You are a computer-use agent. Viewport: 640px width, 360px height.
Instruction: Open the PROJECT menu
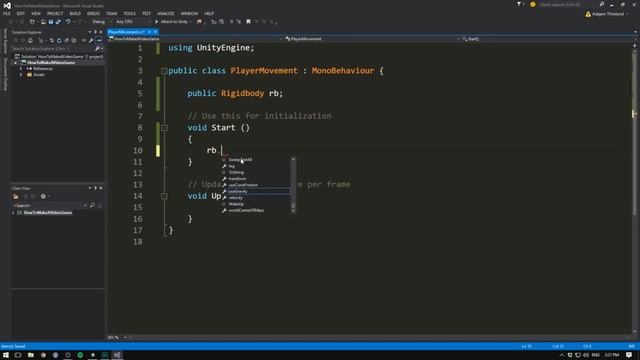point(55,13)
